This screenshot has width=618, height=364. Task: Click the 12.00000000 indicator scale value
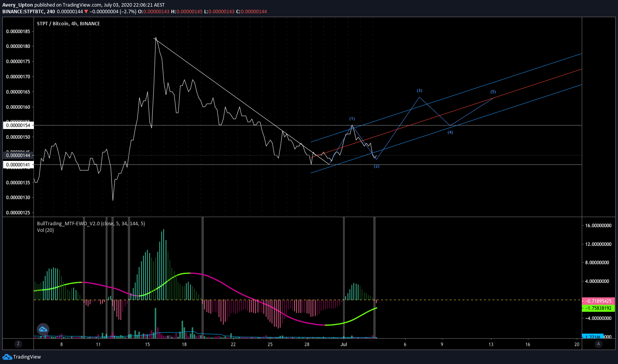click(x=598, y=244)
